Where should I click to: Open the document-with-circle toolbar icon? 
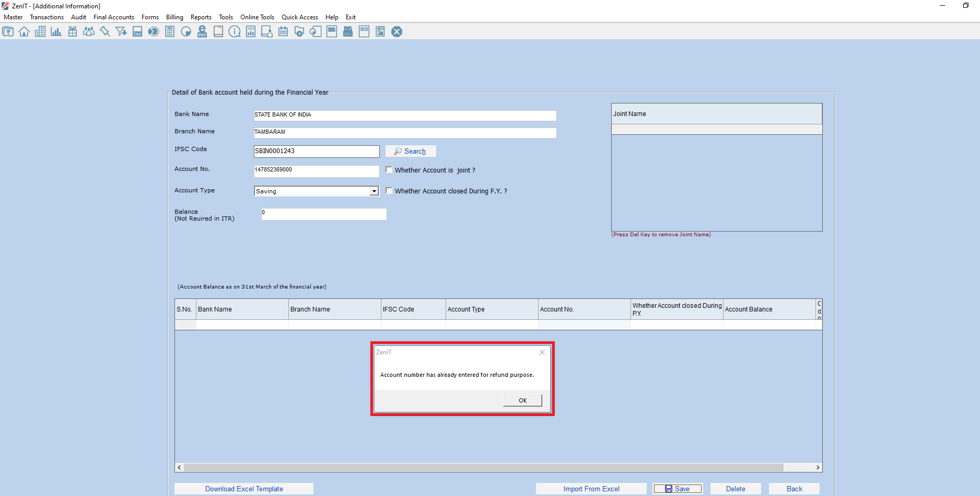pos(316,32)
